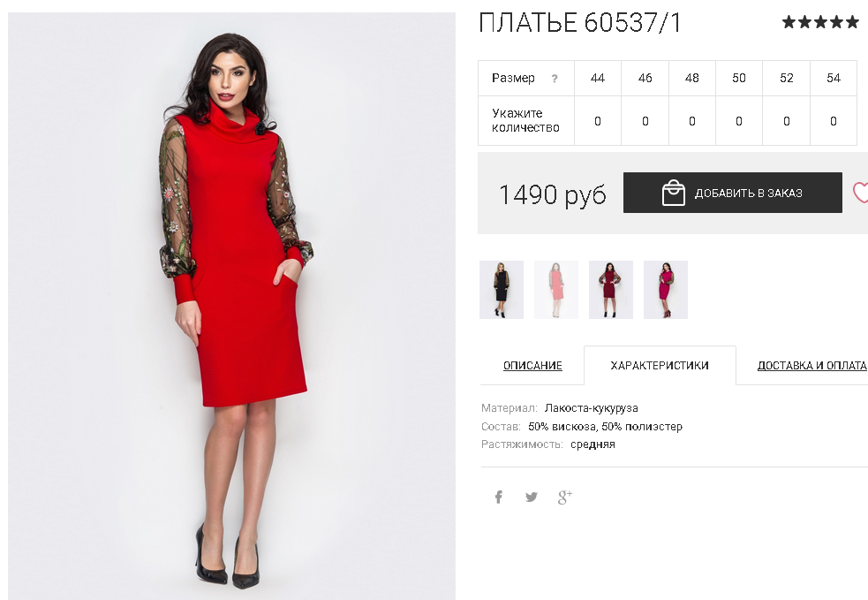This screenshot has height=600, width=868.
Task: Set the quantity field for size 48
Action: tap(692, 121)
